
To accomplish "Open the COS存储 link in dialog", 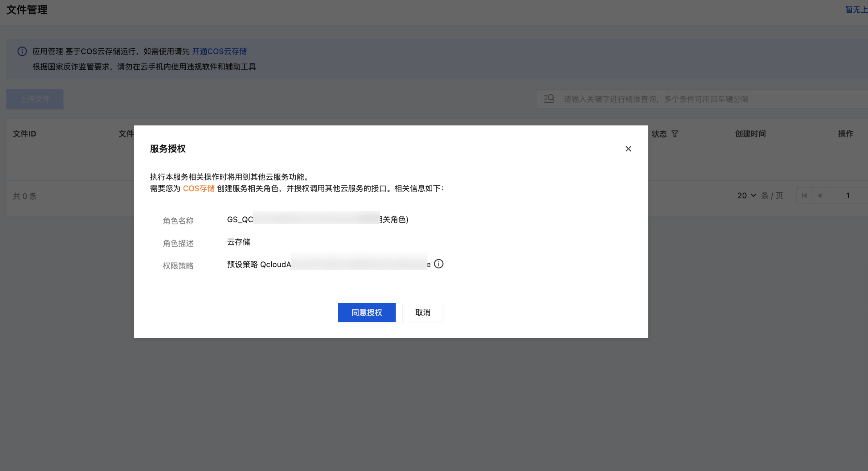I will pyautogui.click(x=199, y=188).
